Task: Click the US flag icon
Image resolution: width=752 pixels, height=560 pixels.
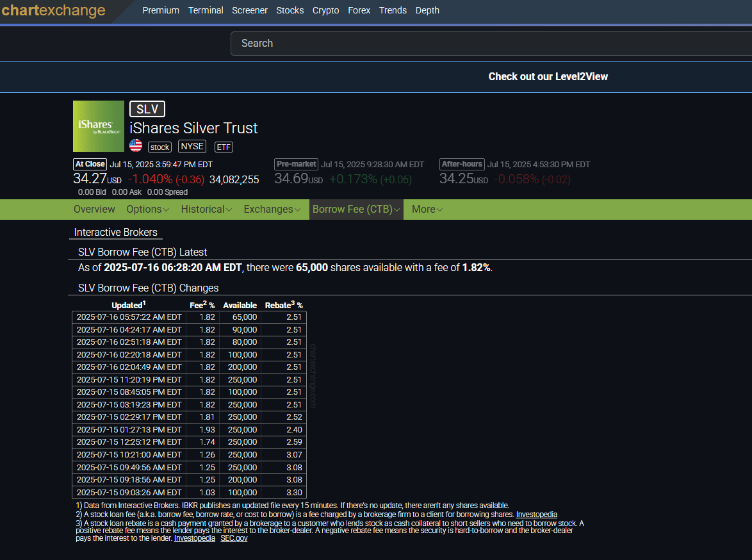Action: pyautogui.click(x=136, y=145)
